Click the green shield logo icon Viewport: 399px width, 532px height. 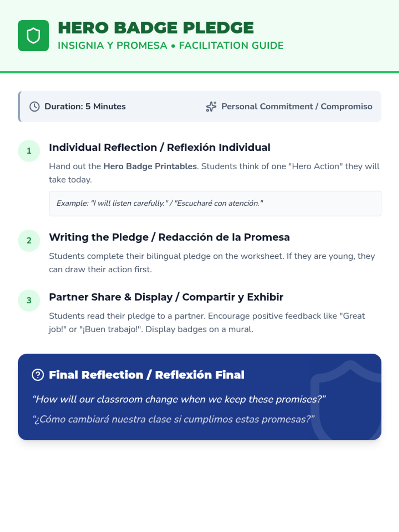coord(33,36)
